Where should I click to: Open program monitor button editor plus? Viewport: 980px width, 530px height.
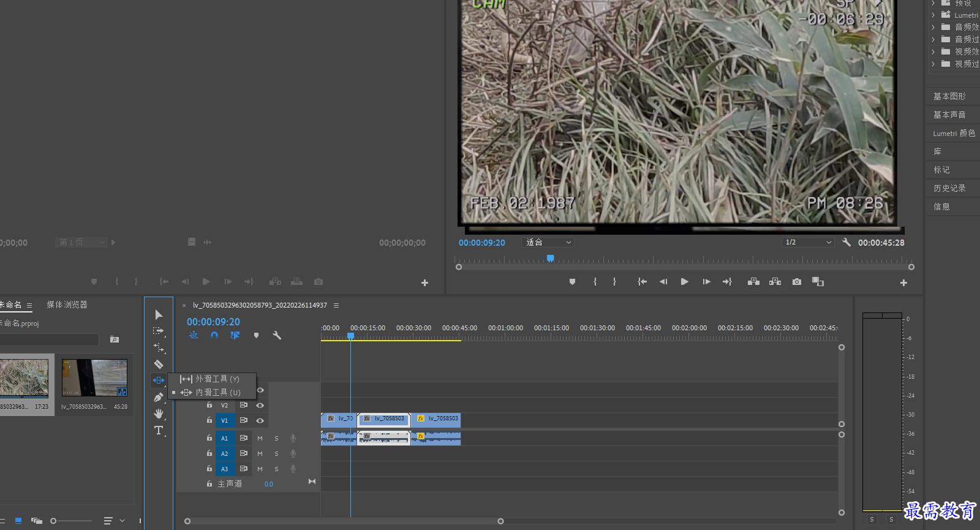[x=903, y=282]
